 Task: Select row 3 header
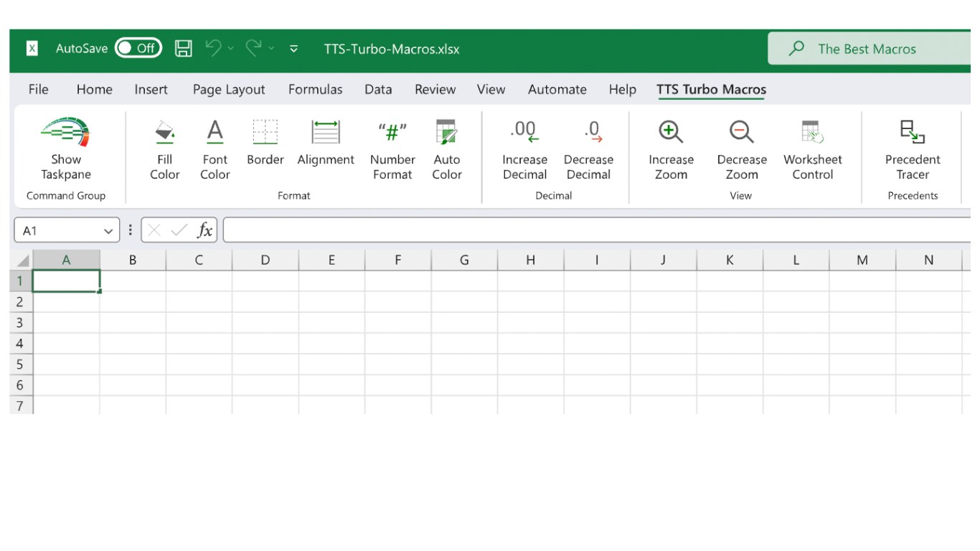[21, 323]
